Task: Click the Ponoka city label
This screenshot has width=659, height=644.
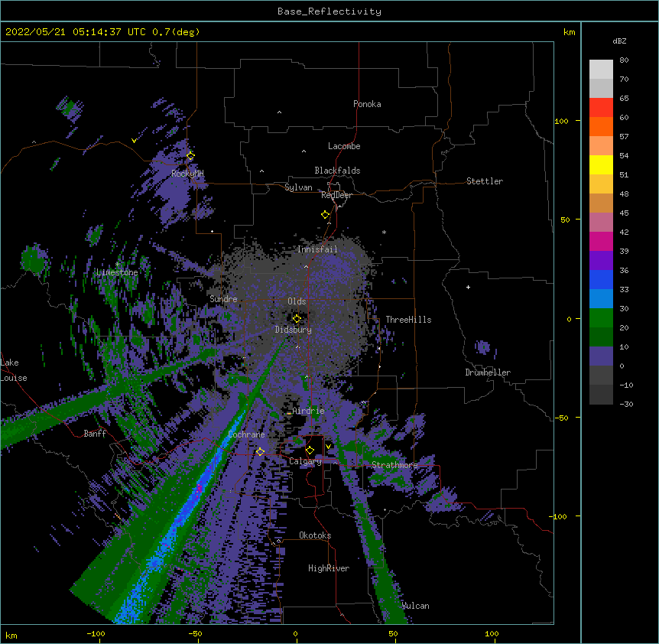Action: tap(367, 104)
